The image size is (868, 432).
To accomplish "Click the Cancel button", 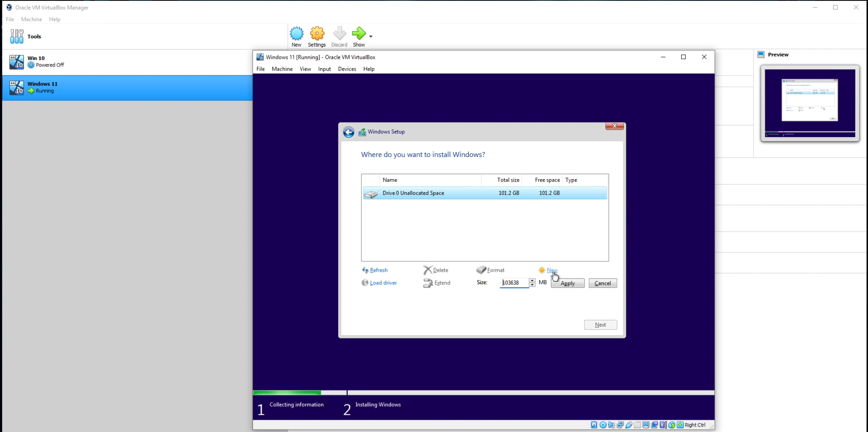I will (603, 283).
